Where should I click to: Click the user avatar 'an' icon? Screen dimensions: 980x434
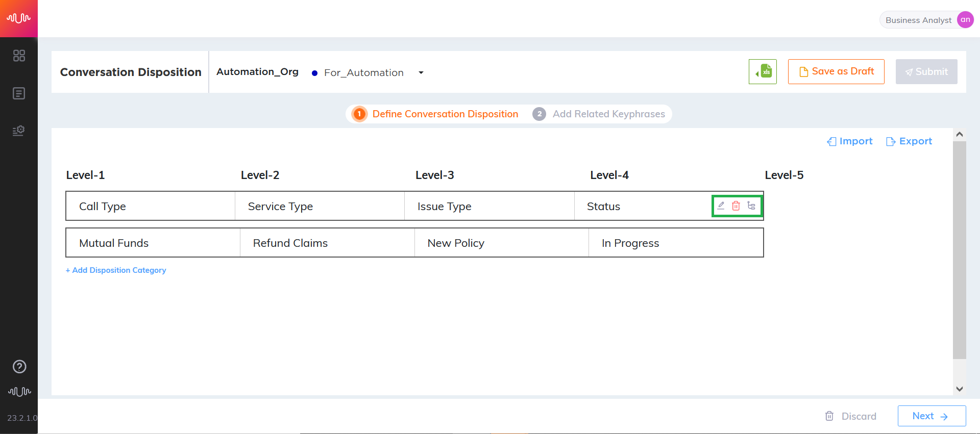(x=965, y=19)
